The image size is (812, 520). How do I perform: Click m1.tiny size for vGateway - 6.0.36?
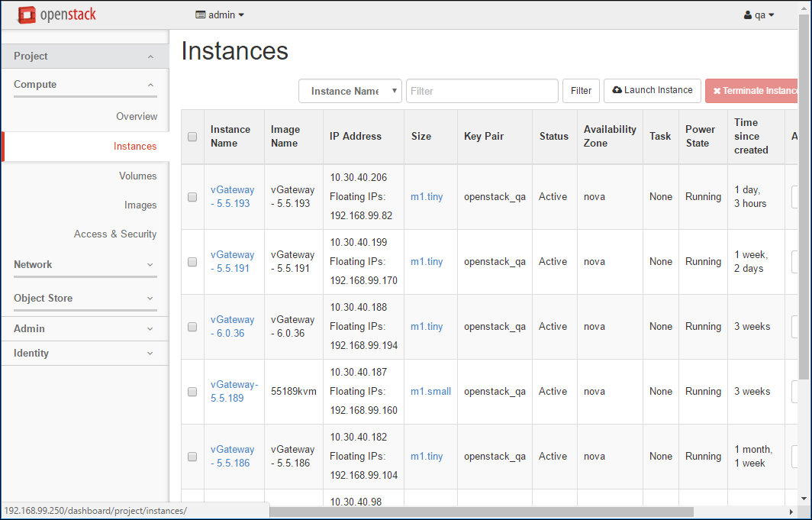(427, 326)
